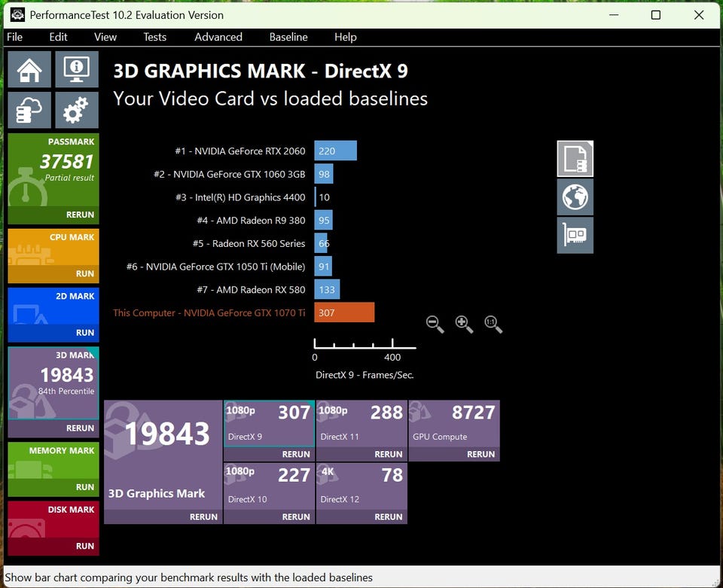Maximize the PerformanceTest window
The image size is (723, 588).
(656, 15)
